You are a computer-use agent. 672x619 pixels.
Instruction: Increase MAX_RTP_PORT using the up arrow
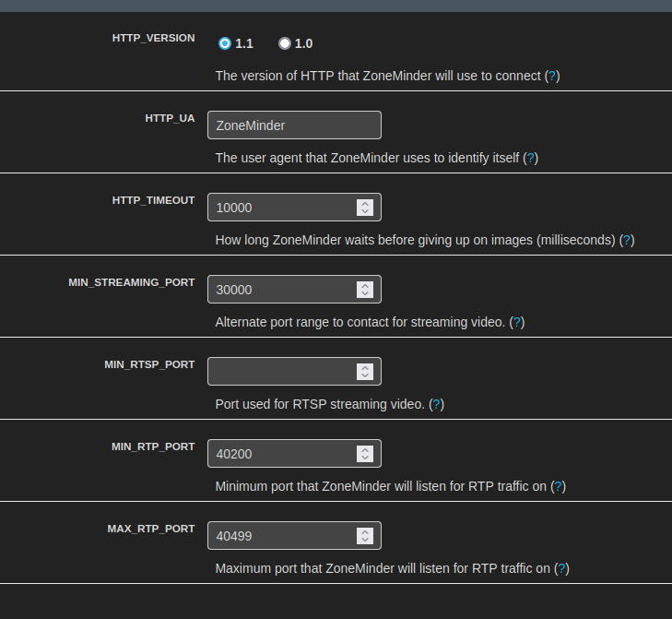365,531
